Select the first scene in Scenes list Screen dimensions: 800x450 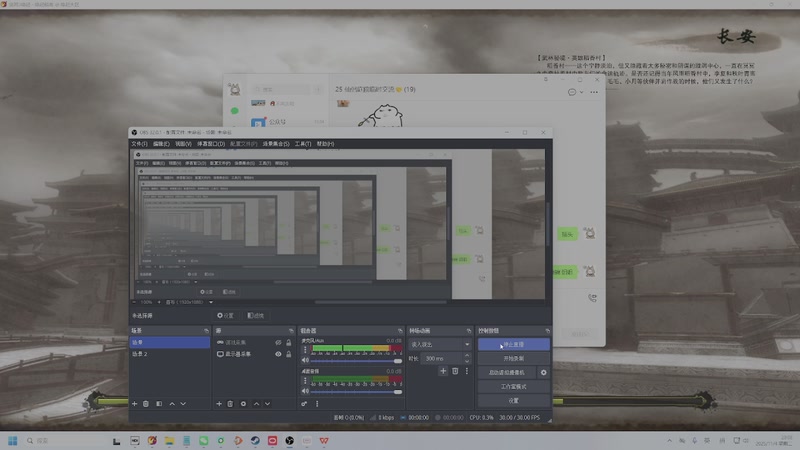tap(169, 342)
